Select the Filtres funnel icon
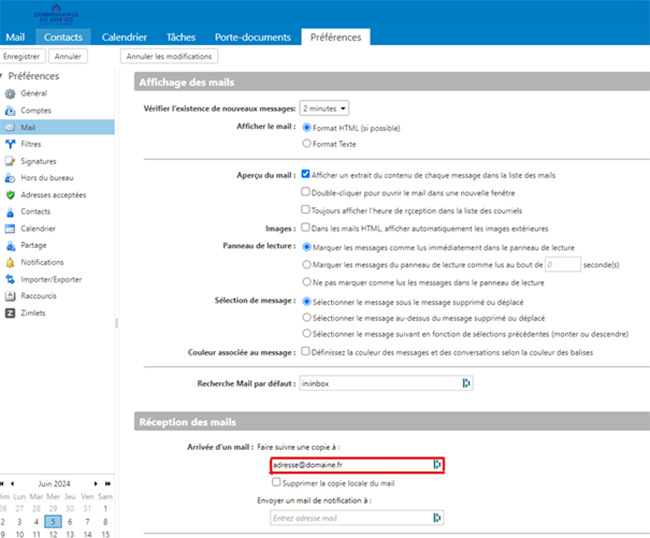 10,144
